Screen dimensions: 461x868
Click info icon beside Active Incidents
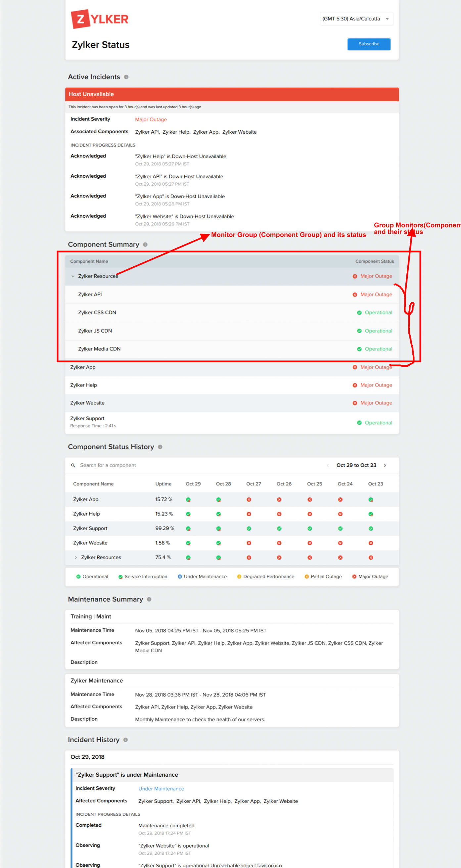point(126,77)
